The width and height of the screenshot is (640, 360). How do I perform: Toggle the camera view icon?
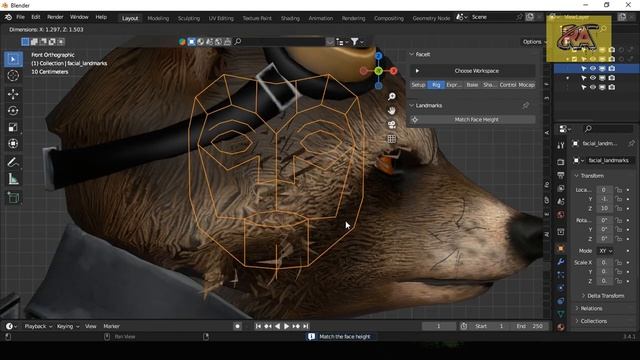point(392,125)
